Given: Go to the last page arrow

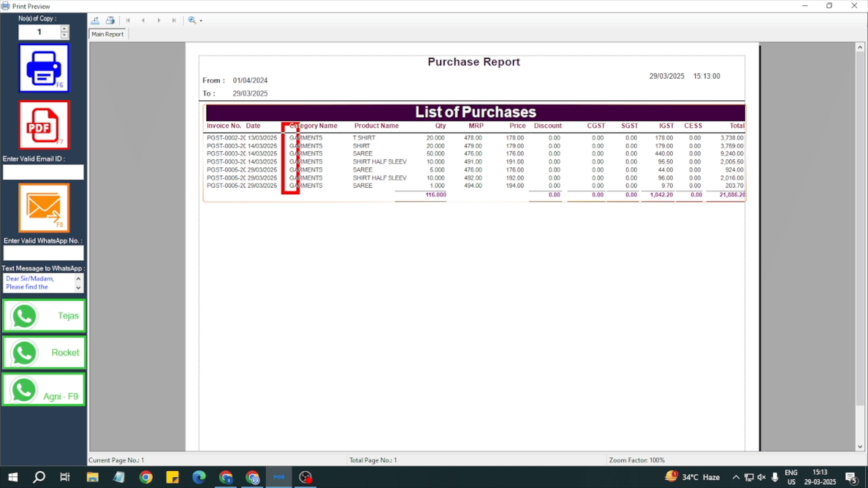Looking at the screenshot, I should [x=174, y=20].
